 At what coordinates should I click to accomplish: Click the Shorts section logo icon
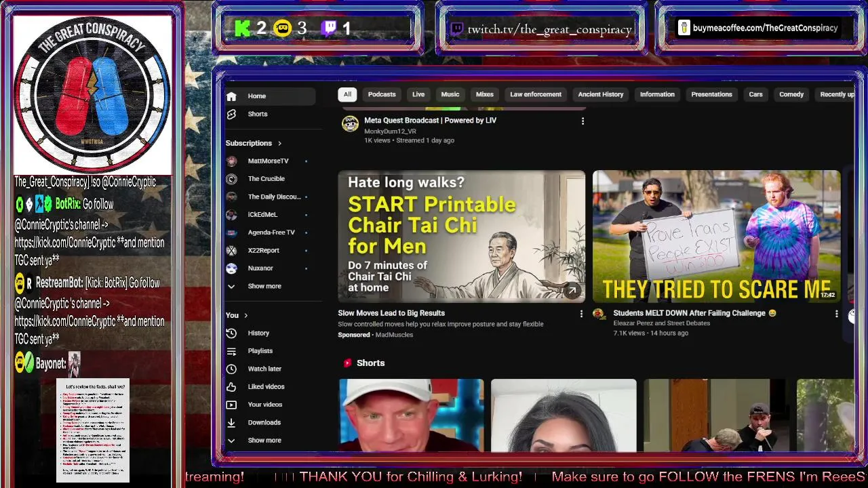347,363
